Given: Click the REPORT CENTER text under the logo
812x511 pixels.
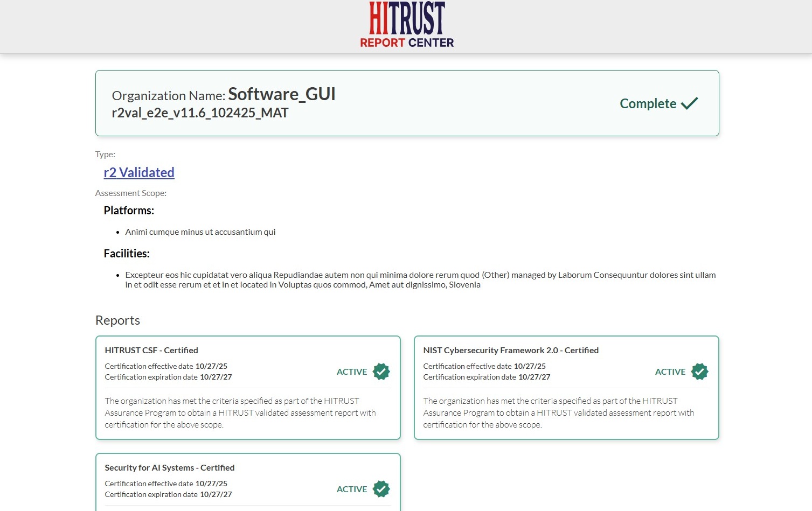Looking at the screenshot, I should coord(407,43).
